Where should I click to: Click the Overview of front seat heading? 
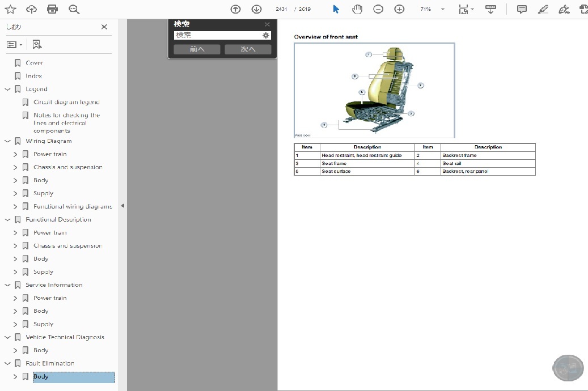click(326, 37)
